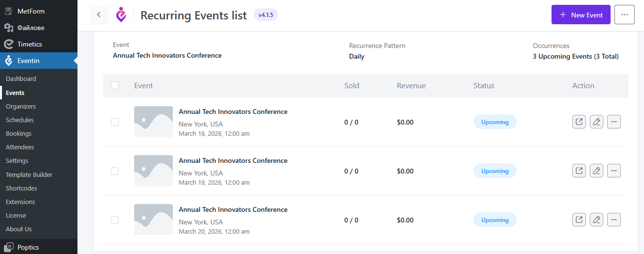Check the March 18 event checkbox
Image resolution: width=644 pixels, height=254 pixels.
pyautogui.click(x=115, y=122)
